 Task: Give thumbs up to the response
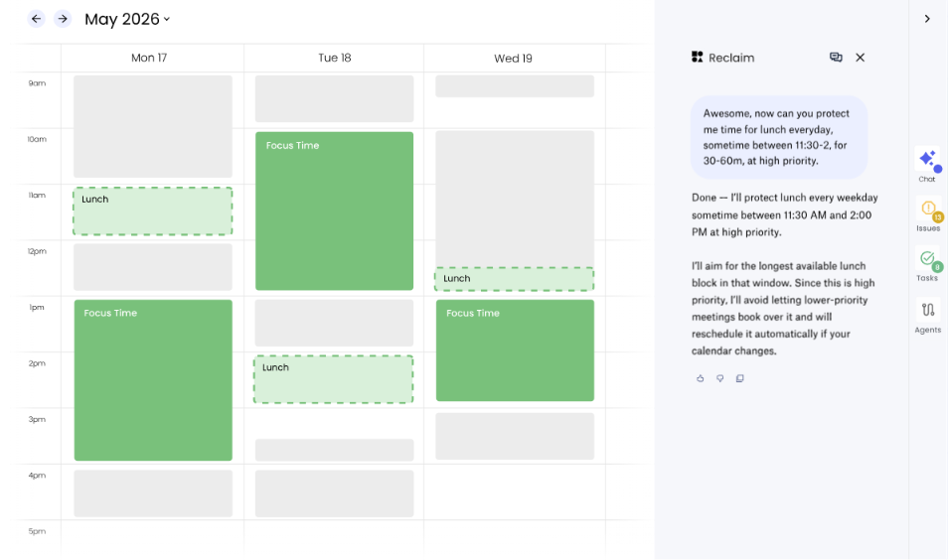(701, 378)
